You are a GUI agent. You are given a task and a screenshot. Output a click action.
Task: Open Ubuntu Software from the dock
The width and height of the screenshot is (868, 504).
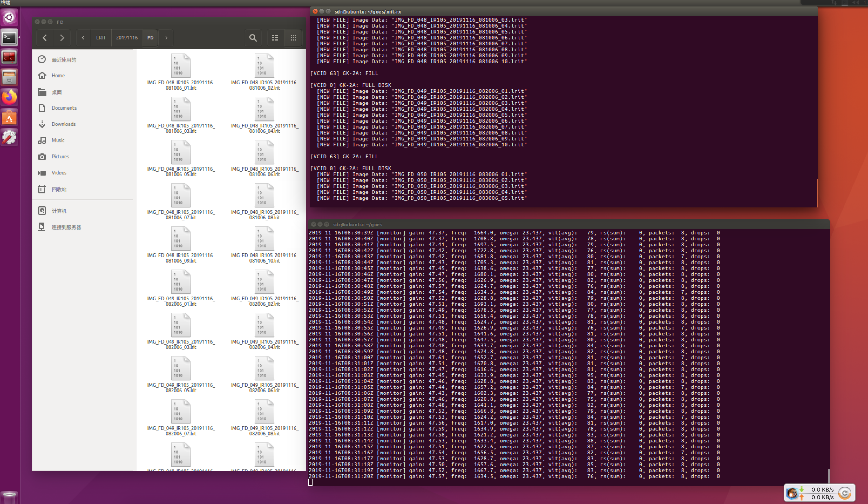[9, 117]
